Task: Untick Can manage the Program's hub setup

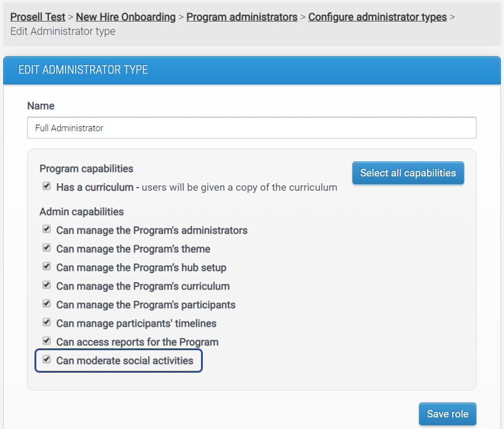Action: point(46,266)
